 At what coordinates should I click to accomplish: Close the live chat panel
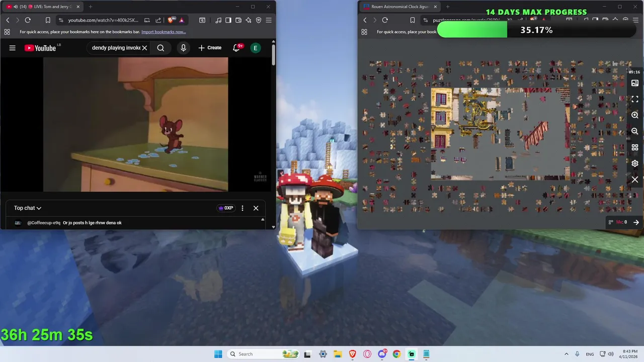[256, 208]
